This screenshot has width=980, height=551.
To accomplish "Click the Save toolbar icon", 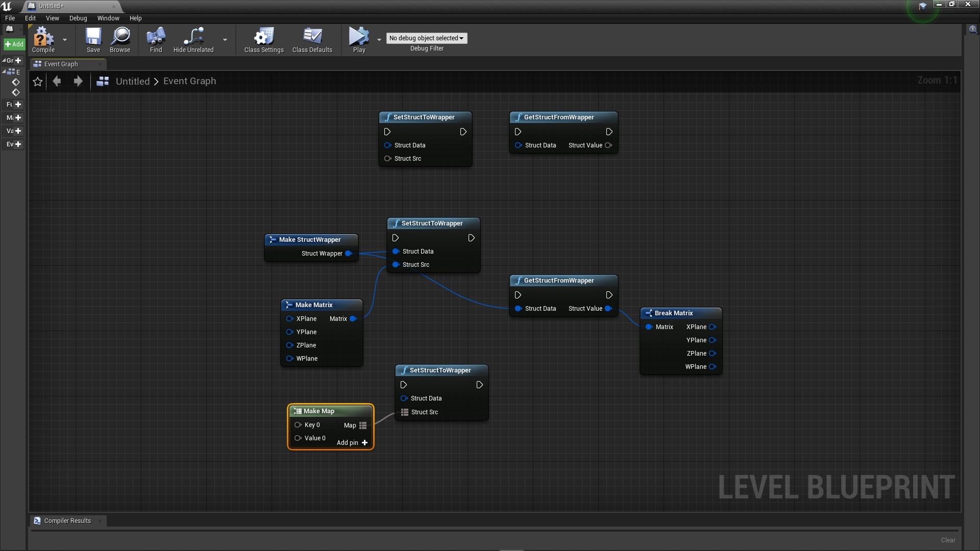I will tap(93, 39).
